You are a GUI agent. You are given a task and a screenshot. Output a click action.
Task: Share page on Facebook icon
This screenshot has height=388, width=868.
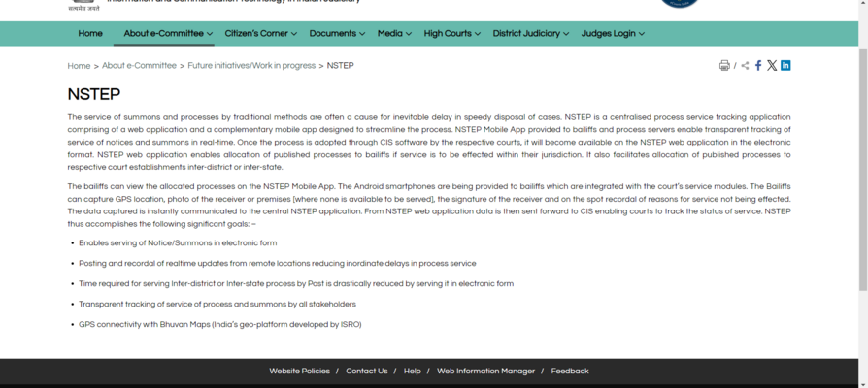click(758, 66)
